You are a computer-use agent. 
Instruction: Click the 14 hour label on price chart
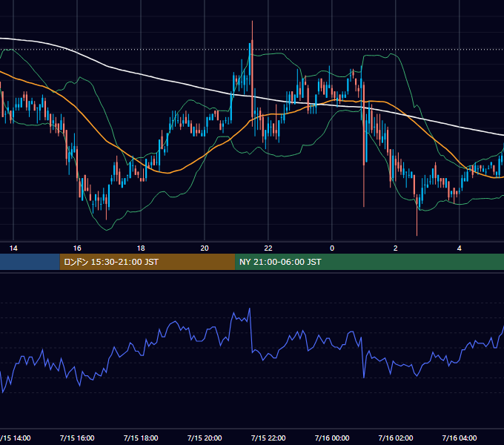coord(13,248)
